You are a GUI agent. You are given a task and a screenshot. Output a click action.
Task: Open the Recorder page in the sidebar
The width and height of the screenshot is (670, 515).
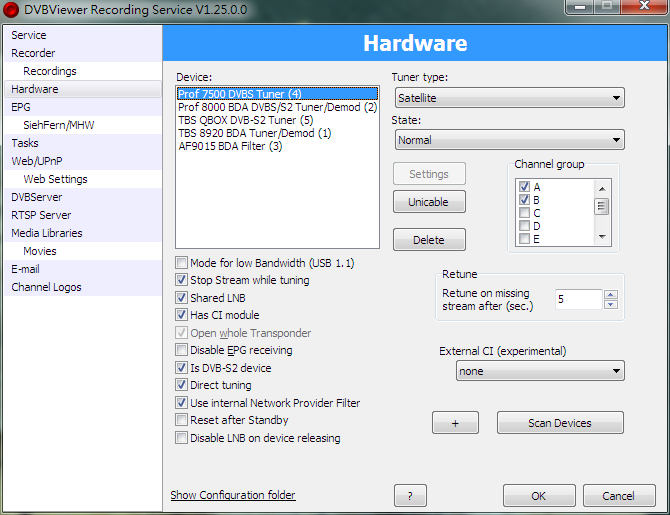[83, 53]
